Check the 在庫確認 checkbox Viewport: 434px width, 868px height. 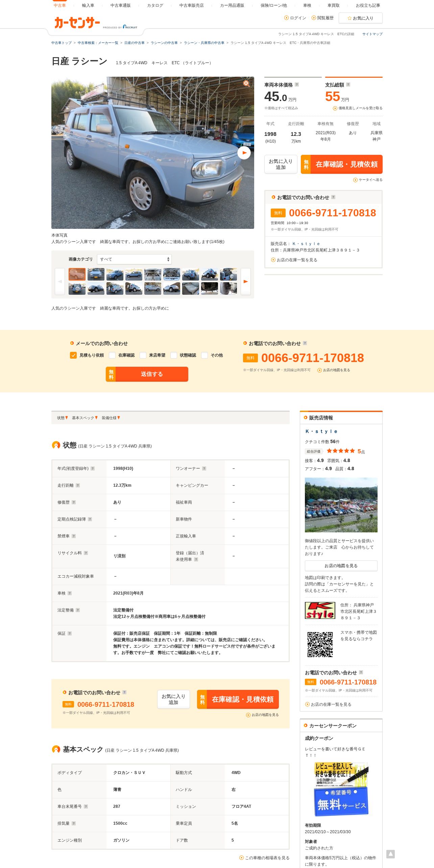(x=112, y=355)
